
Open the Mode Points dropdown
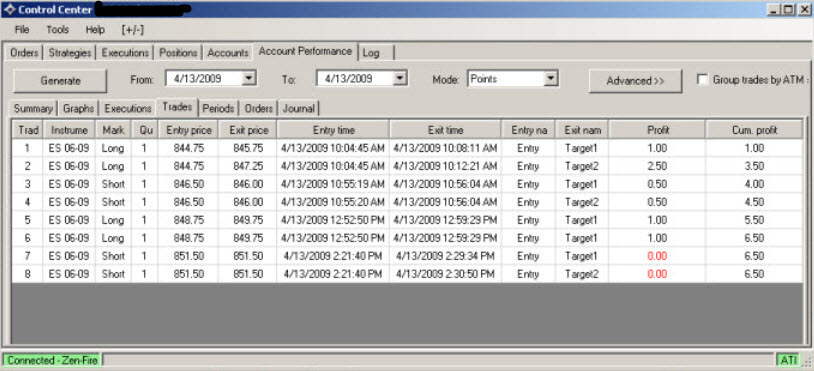click(x=551, y=79)
